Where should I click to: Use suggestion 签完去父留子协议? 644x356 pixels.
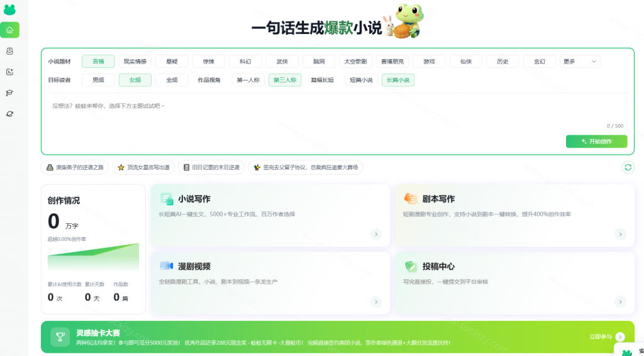[306, 167]
